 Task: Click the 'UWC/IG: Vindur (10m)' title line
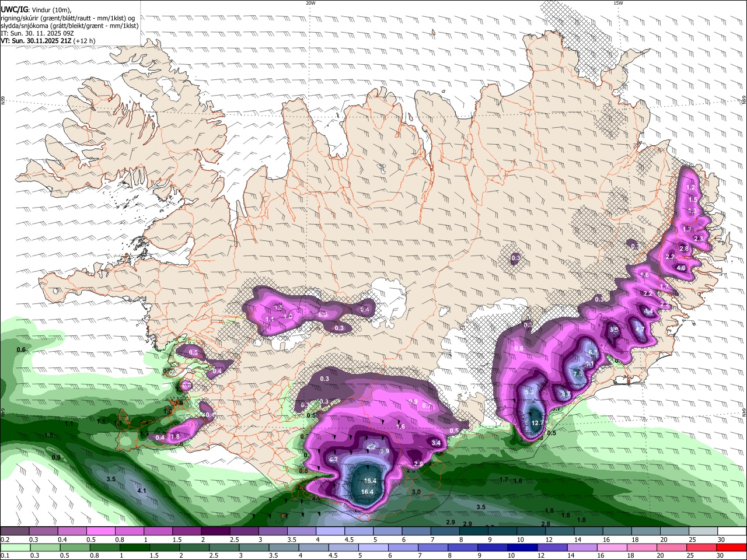36,9
